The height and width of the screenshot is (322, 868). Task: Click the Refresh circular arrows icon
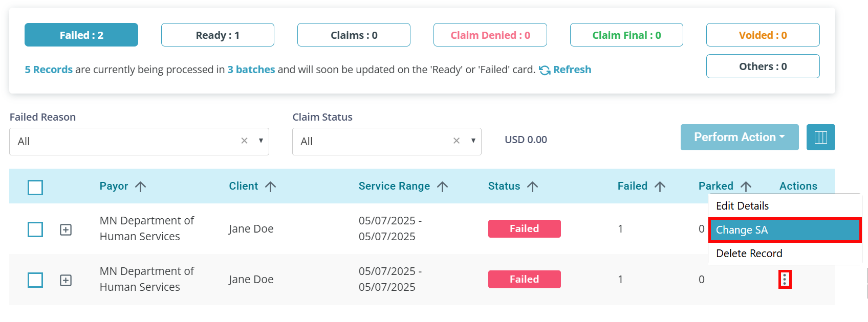pos(545,70)
